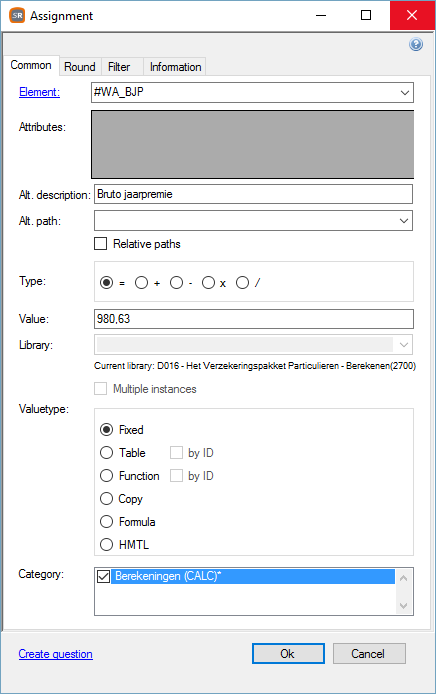This screenshot has height=694, width=436.
Task: Choose the Formula valuetype option
Action: pos(106,521)
